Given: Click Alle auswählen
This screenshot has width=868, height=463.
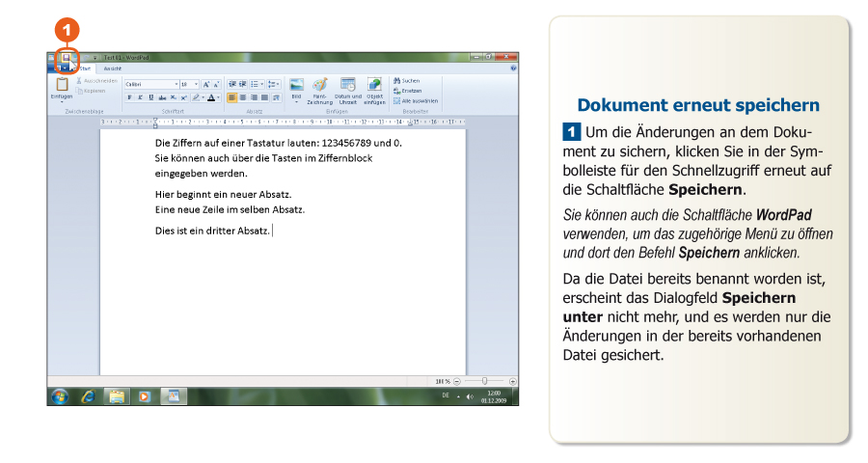Looking at the screenshot, I should pos(415,100).
